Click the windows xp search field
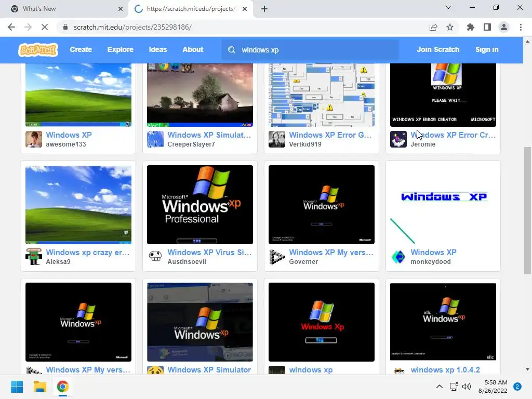The height and width of the screenshot is (399, 532). pos(310,50)
